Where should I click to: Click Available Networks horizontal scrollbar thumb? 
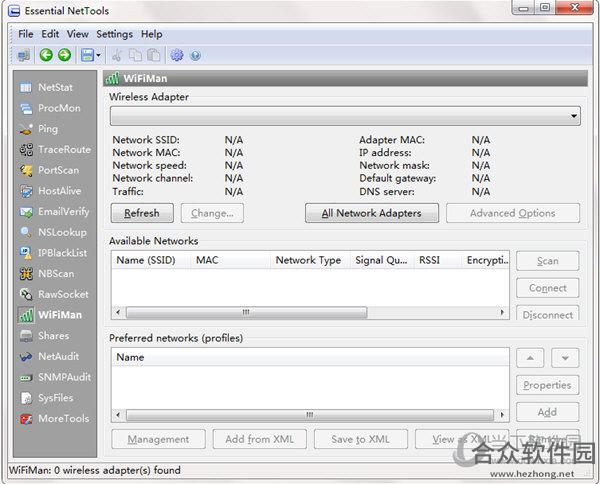click(246, 313)
